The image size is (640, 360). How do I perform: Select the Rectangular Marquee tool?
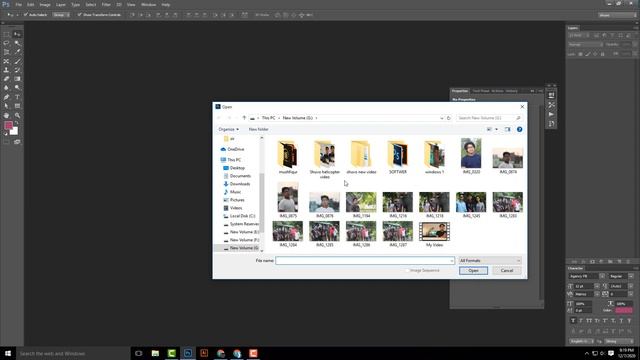click(x=7, y=35)
